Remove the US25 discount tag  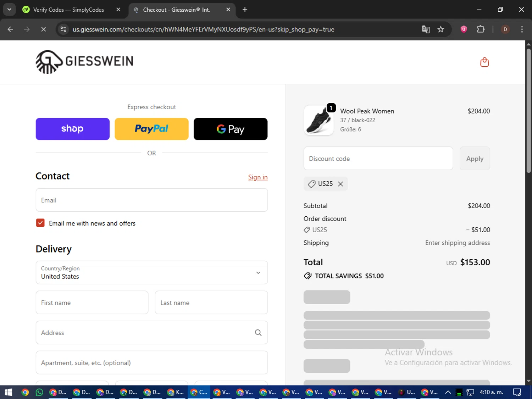click(340, 184)
